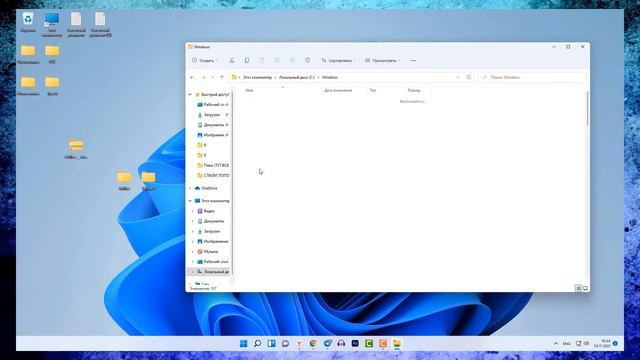This screenshot has width=640, height=360.
Task: Click the Cut scissors icon in toolbar
Action: (x=231, y=60)
